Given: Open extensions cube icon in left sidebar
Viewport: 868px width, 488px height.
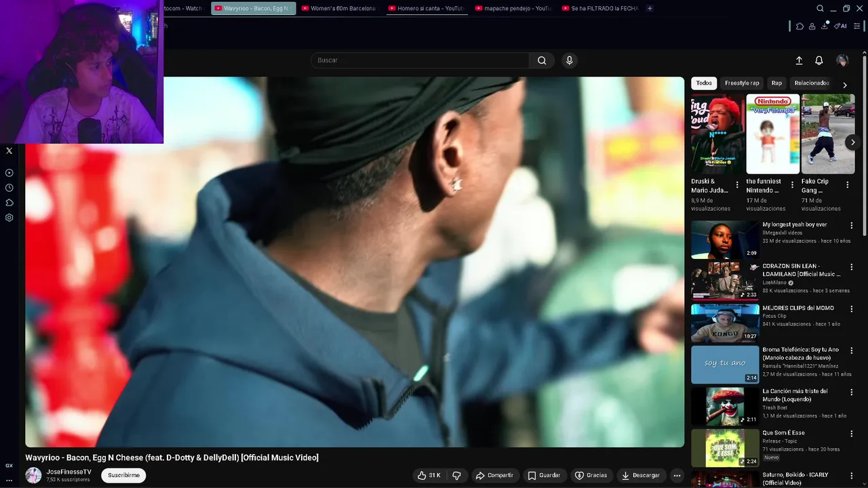Looking at the screenshot, I should click(x=9, y=203).
